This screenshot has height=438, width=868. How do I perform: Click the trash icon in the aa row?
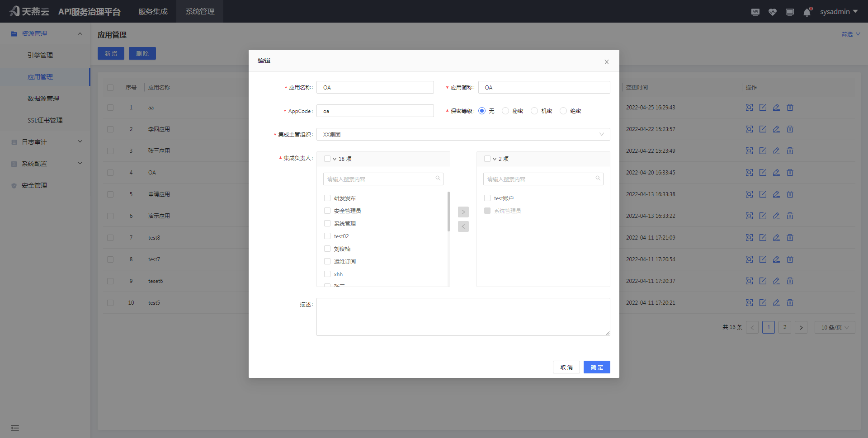[790, 108]
